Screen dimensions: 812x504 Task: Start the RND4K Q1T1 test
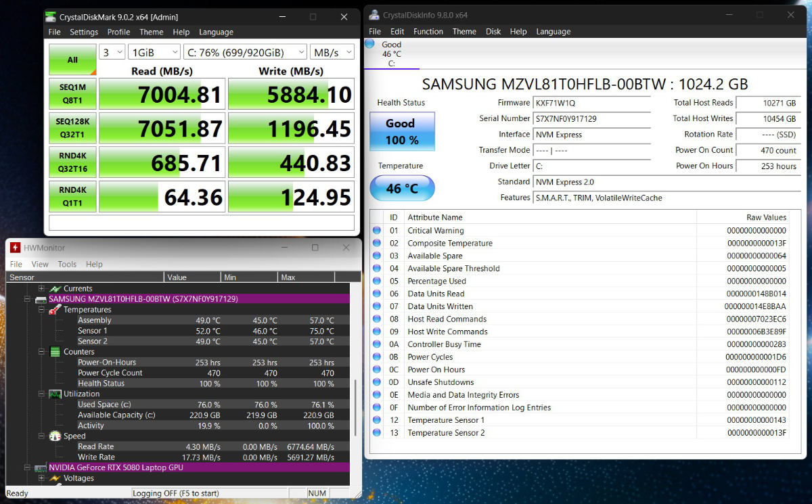[x=72, y=196]
